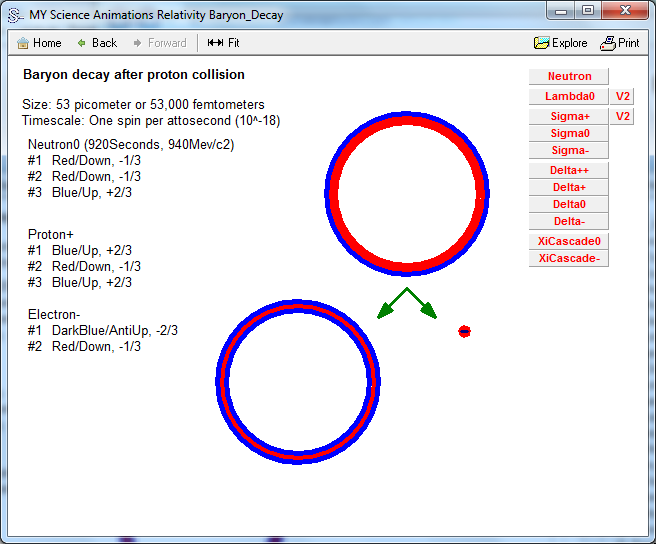The width and height of the screenshot is (656, 544).
Task: Click the Forward navigation arrow
Action: click(138, 43)
